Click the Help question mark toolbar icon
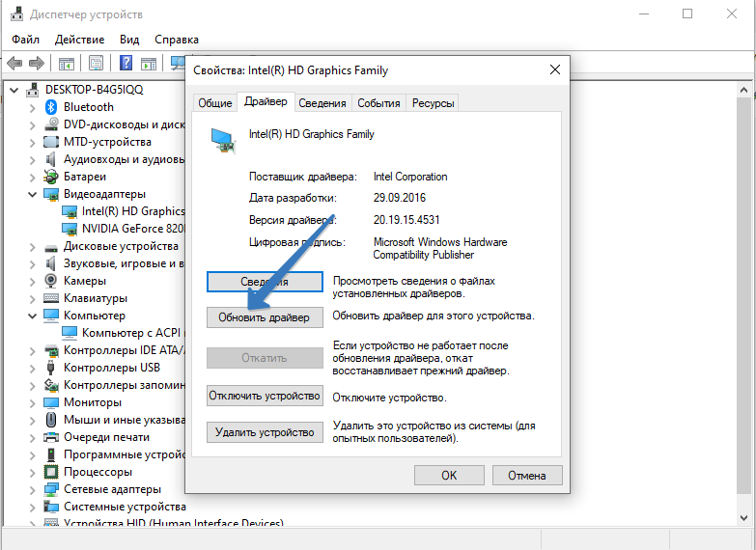This screenshot has height=550, width=756. (x=126, y=63)
